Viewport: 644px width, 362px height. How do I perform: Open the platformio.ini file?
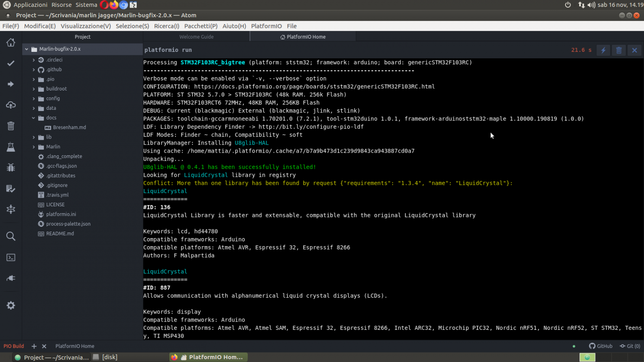click(x=61, y=214)
